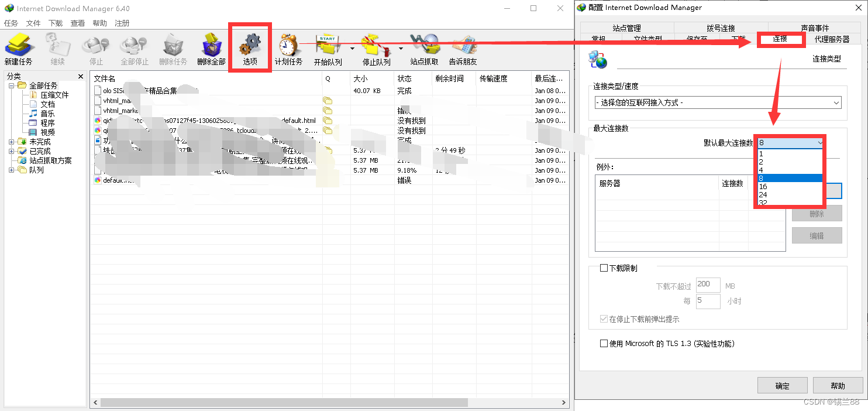
Task: Click the 下载不超过 field showing 200
Action: click(708, 285)
